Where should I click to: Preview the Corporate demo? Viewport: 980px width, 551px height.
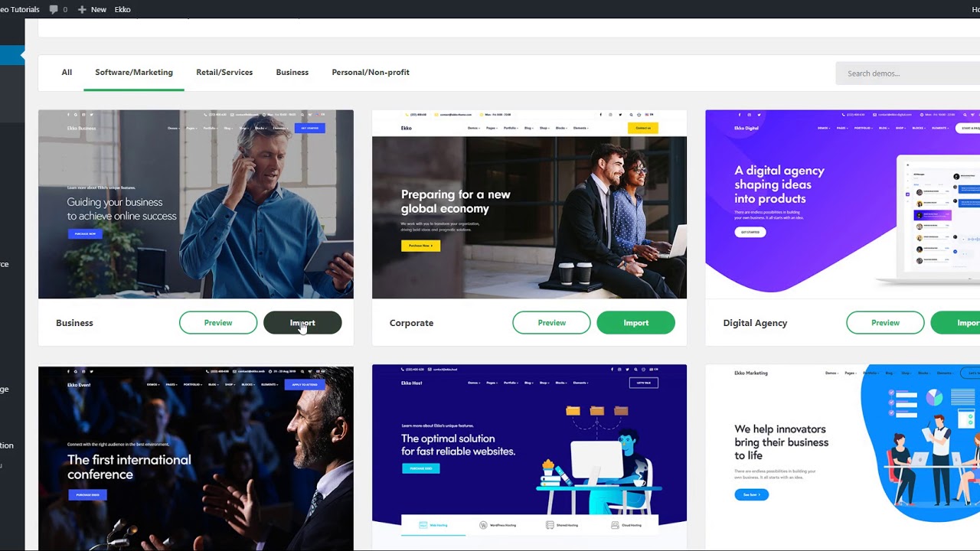click(x=551, y=323)
